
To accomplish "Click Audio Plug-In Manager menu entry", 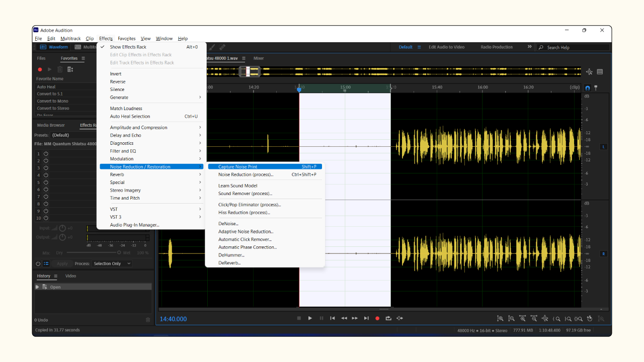I will [x=151, y=225].
